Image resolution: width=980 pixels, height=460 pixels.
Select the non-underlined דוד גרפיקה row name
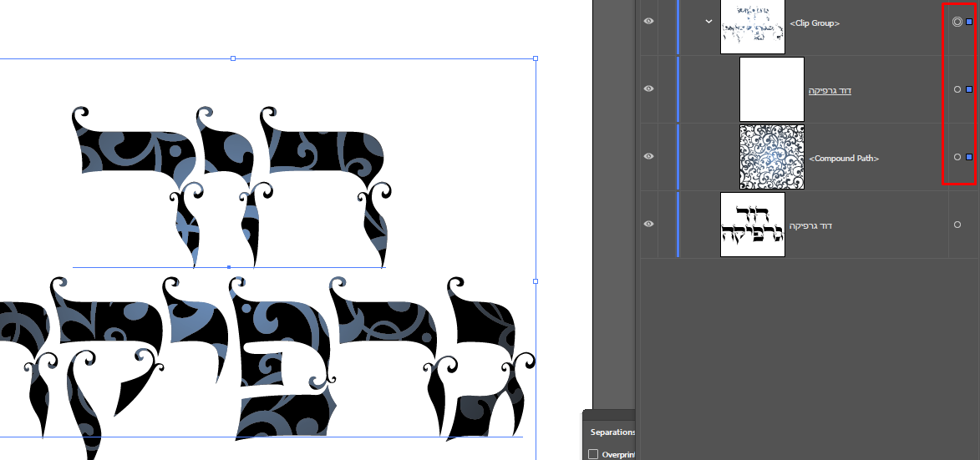[x=810, y=225]
